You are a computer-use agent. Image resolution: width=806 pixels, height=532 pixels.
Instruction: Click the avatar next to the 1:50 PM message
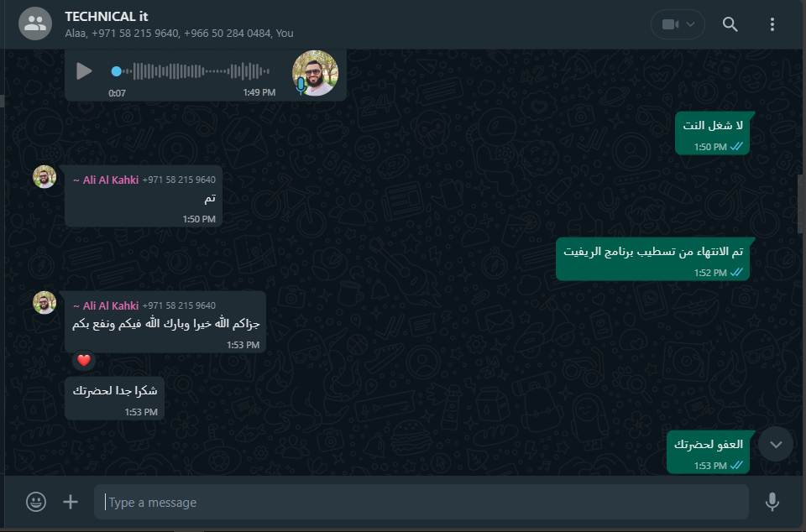click(44, 177)
